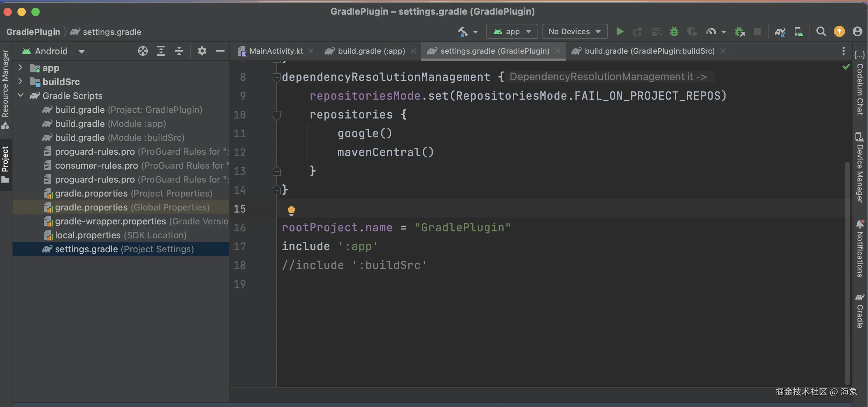Switch to build.gradle (:app) tab
This screenshot has height=407, width=868.
371,51
